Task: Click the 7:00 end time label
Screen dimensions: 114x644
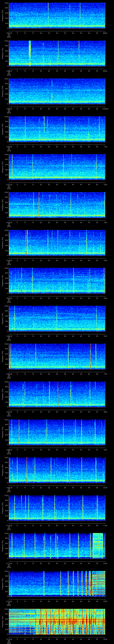Action: pos(105,374)
